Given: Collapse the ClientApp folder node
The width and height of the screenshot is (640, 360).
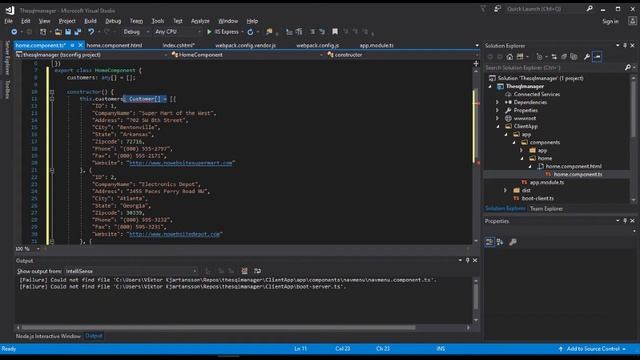Looking at the screenshot, I should point(498,127).
